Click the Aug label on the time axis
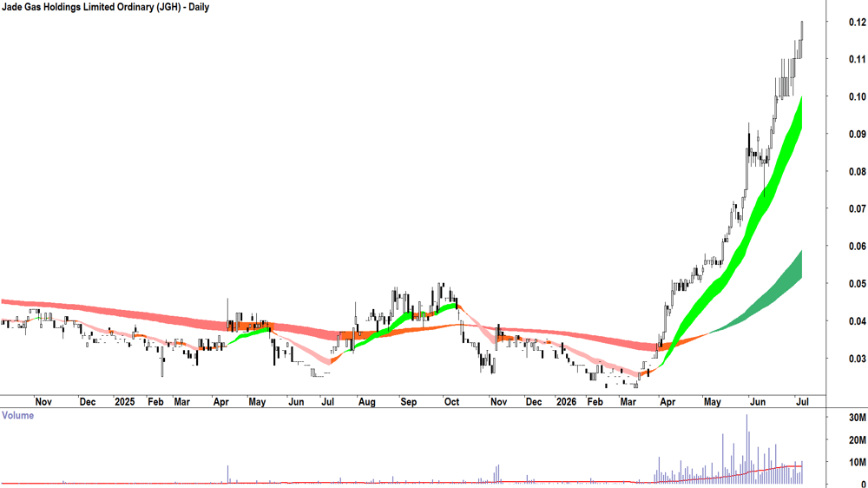 [366, 402]
